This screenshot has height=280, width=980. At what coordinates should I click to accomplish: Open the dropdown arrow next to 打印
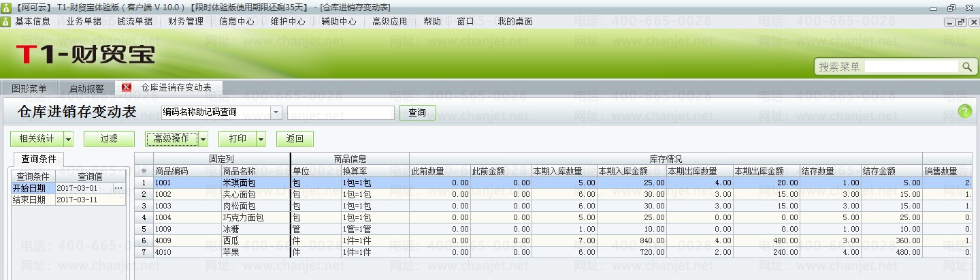click(261, 139)
